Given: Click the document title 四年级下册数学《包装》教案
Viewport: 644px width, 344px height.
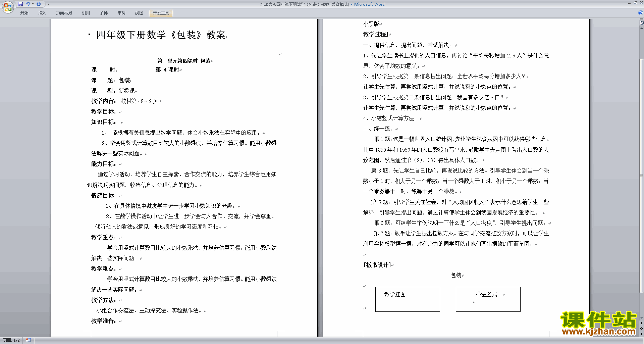Looking at the screenshot, I should 161,35.
